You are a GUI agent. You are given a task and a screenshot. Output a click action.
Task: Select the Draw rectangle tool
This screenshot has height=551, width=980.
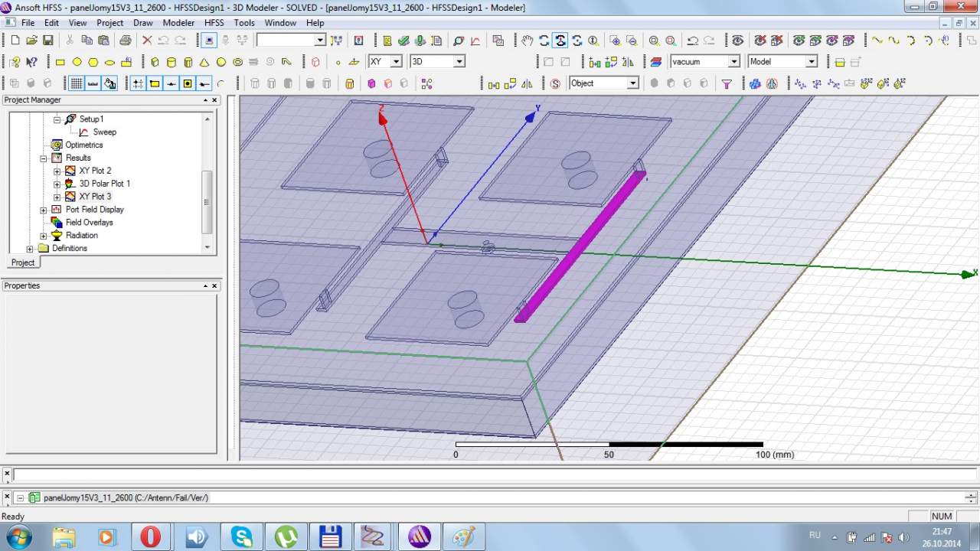pos(60,62)
